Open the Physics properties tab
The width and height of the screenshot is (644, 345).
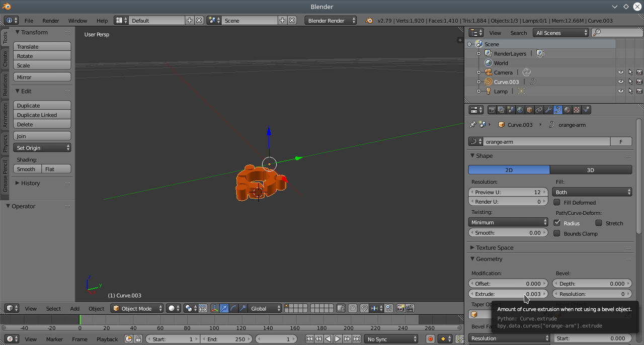point(586,110)
